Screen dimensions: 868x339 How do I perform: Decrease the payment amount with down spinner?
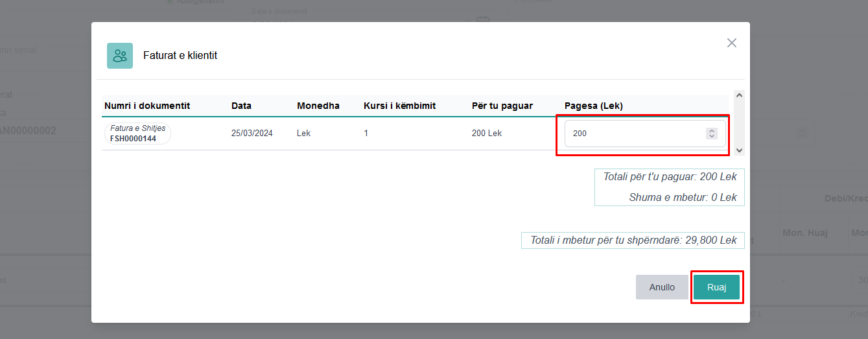point(712,136)
